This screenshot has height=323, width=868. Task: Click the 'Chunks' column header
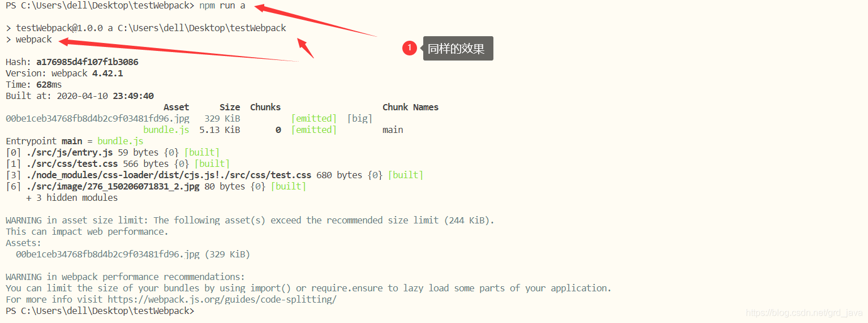pos(265,107)
